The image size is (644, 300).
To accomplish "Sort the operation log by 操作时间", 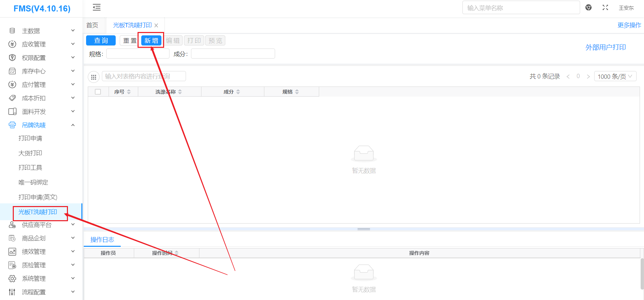I will [177, 253].
